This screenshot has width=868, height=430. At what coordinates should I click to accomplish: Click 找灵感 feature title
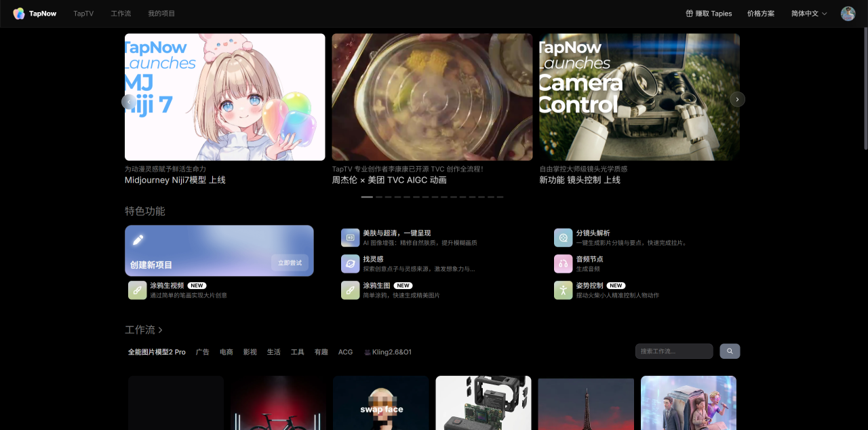373,259
